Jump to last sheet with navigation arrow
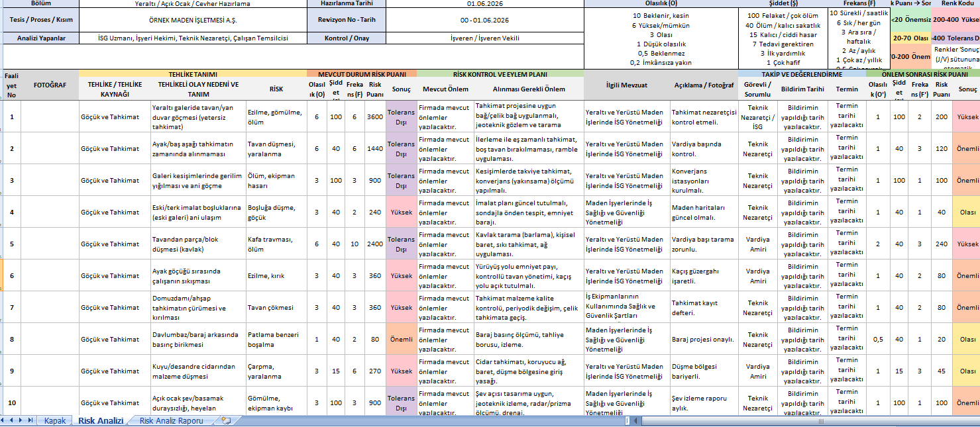This screenshot has width=980, height=427. point(30,420)
